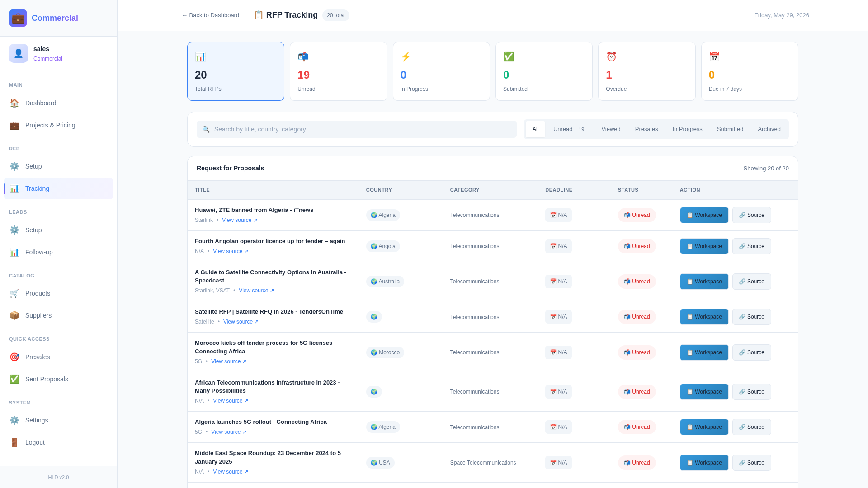Viewport: 868px width, 488px height.
Task: Click the Space Telecommunications category cell
Action: coord(483,463)
